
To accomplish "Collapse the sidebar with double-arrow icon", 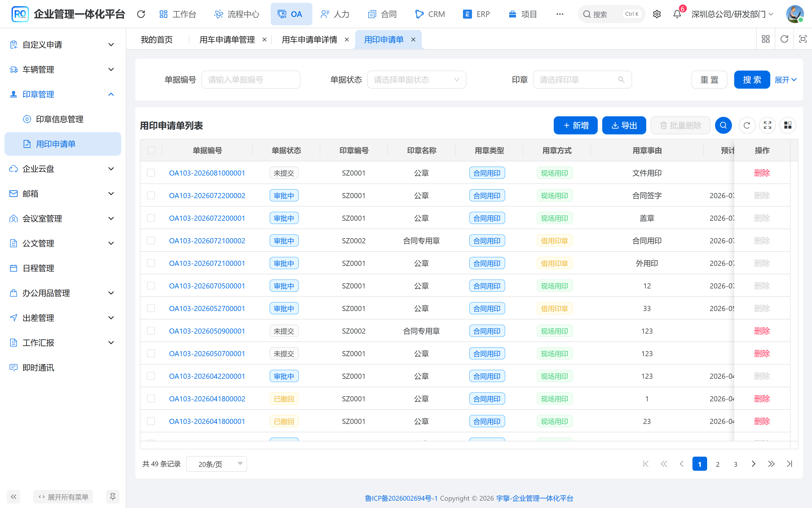I will coord(14,497).
